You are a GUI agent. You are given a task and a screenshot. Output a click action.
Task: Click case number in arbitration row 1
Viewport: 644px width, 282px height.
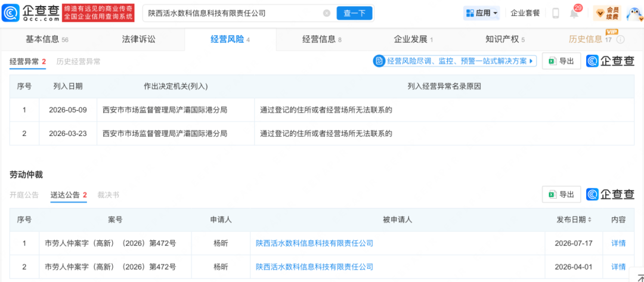point(110,243)
